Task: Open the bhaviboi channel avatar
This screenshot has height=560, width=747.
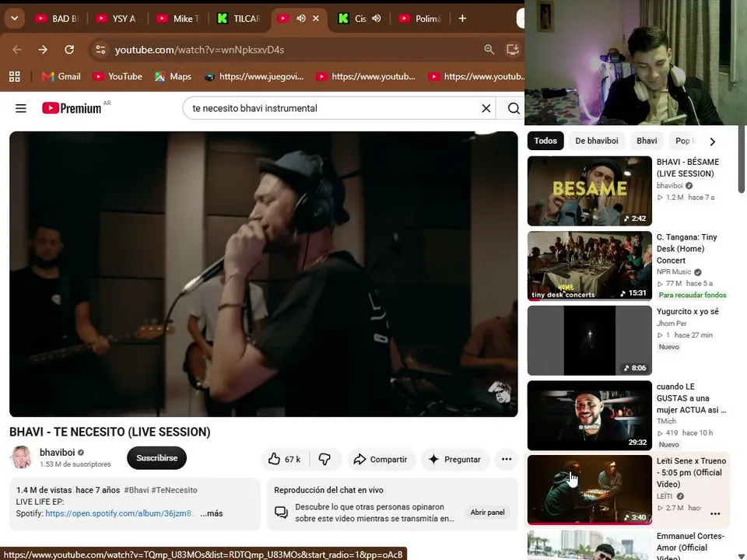Action: (x=22, y=457)
